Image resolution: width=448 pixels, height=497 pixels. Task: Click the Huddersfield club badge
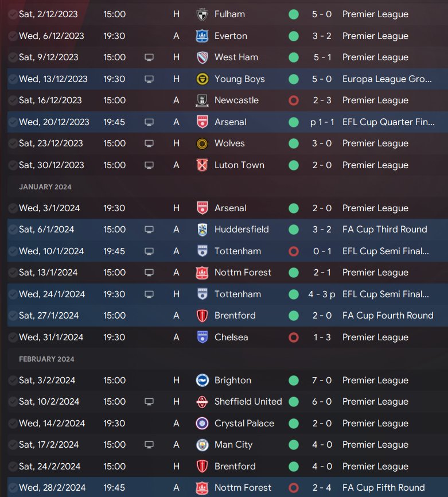[201, 230]
